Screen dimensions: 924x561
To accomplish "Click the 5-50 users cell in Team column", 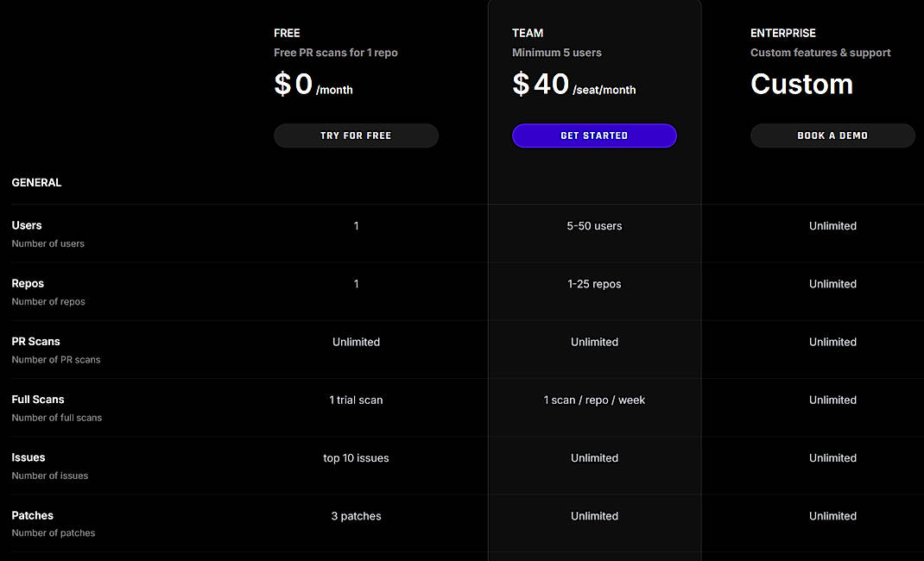I will [x=594, y=225].
